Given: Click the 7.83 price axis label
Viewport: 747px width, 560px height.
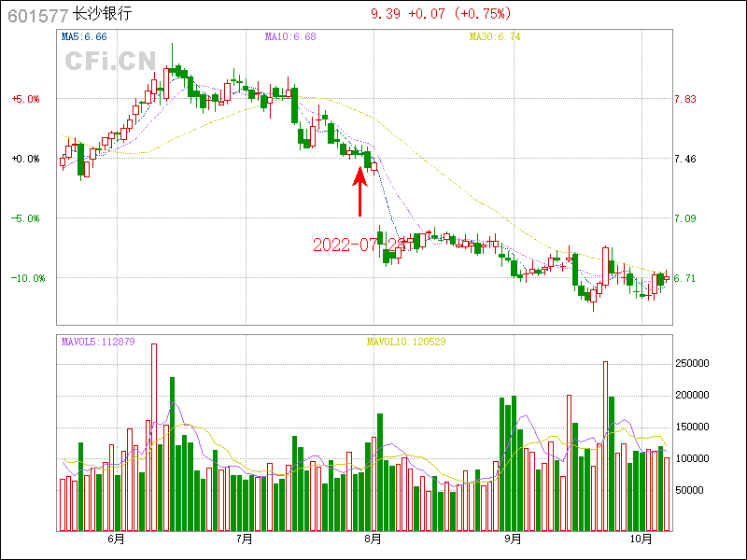Looking at the screenshot, I should point(685,99).
